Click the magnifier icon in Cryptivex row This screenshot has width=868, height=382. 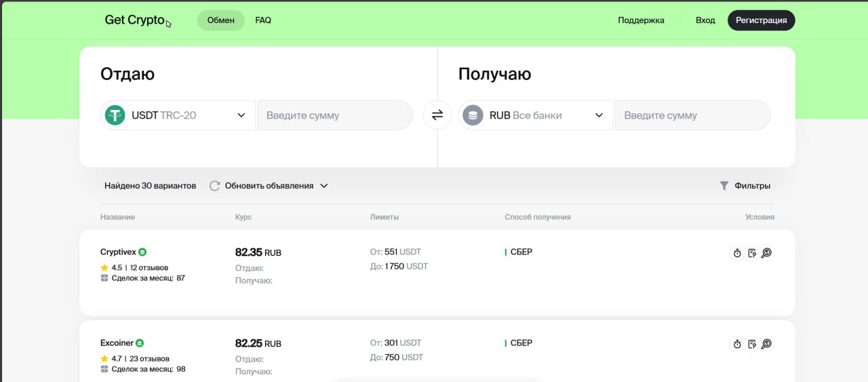[x=766, y=253]
